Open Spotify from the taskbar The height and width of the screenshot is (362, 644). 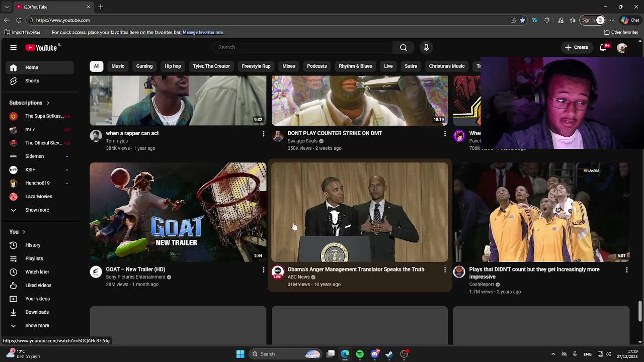pos(360,354)
